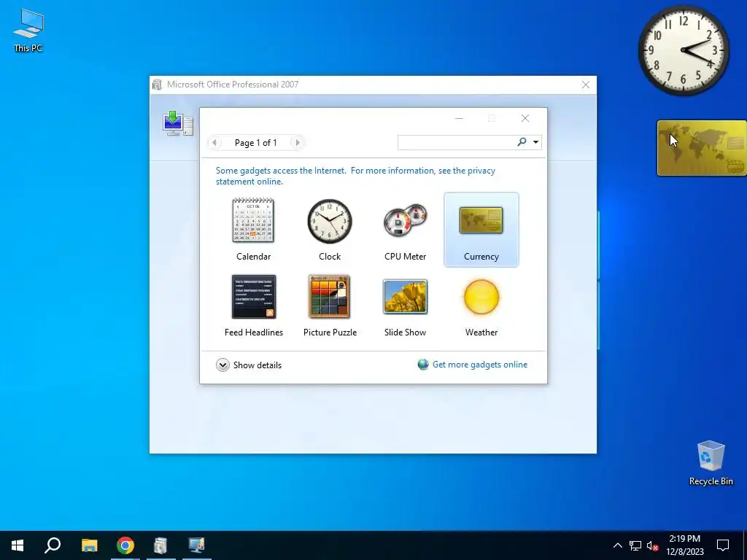
Task: Select the Currency gadget in the gallery
Action: point(481,230)
